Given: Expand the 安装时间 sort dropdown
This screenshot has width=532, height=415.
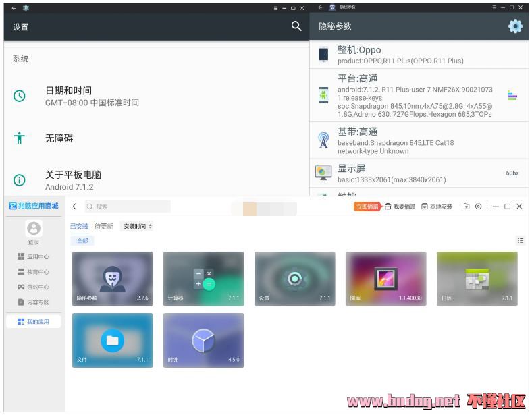Looking at the screenshot, I should click(137, 227).
